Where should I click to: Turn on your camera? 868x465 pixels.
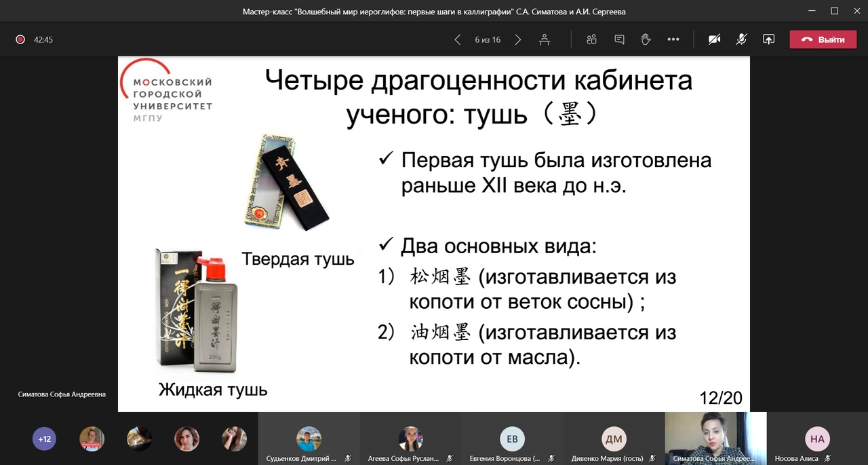(714, 39)
